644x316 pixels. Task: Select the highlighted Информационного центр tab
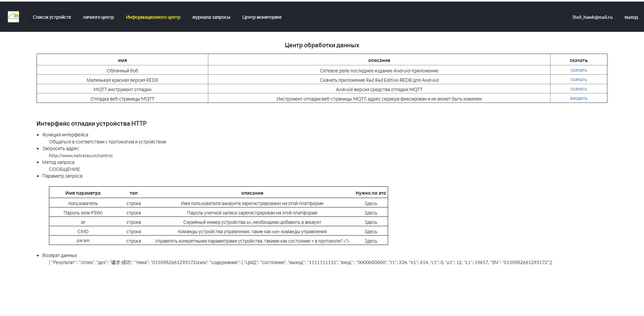click(153, 17)
